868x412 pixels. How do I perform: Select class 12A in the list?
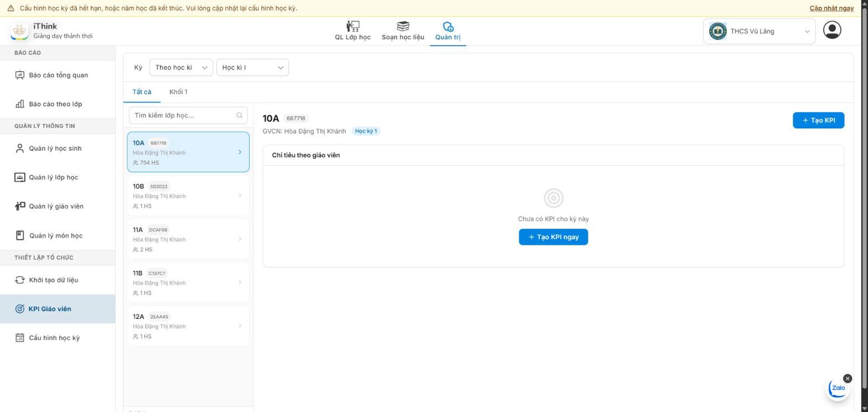coord(188,326)
